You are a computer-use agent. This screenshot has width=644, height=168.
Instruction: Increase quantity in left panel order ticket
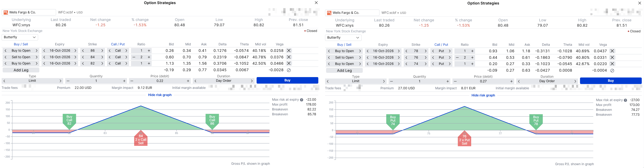(124, 81)
